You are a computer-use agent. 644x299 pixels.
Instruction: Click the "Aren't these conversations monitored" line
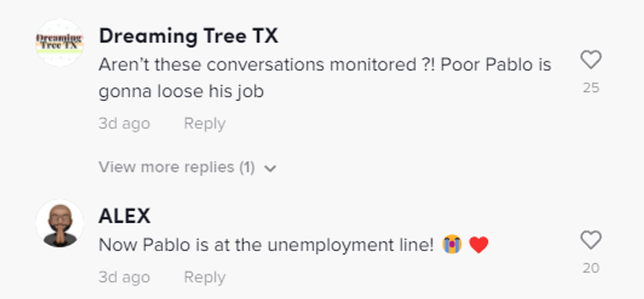324,65
